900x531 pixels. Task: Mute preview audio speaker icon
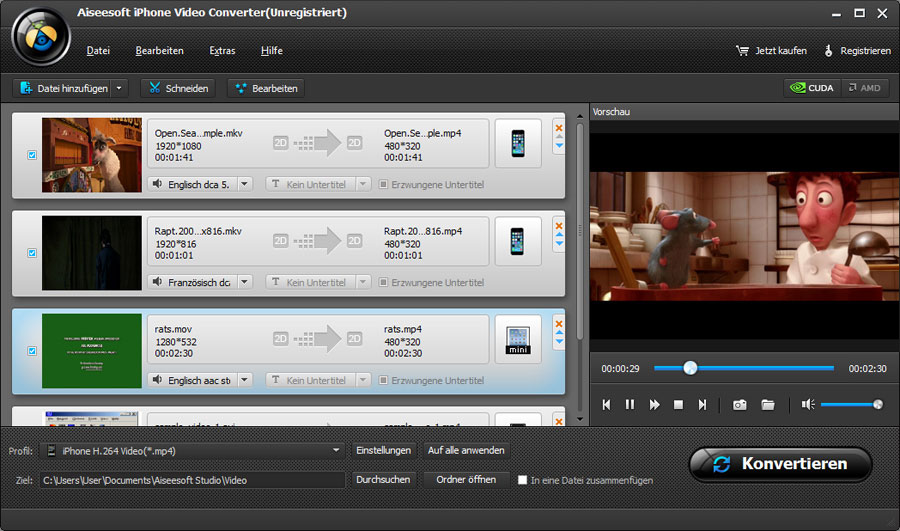[808, 405]
